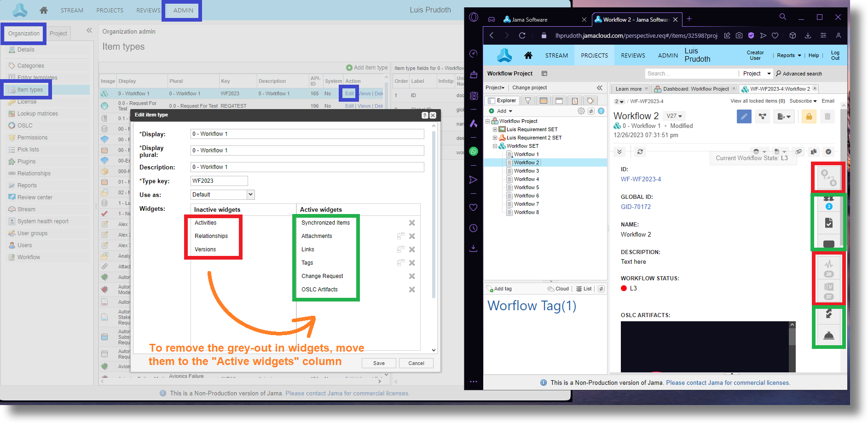Open the V27 version dropdown
Viewport: 868px width, 423px height.
(x=674, y=116)
